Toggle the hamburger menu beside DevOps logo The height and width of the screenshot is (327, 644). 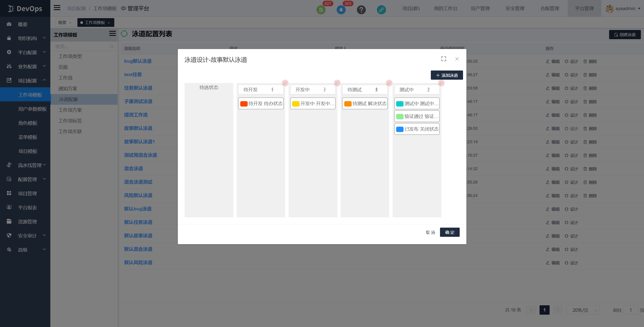pyautogui.click(x=57, y=8)
